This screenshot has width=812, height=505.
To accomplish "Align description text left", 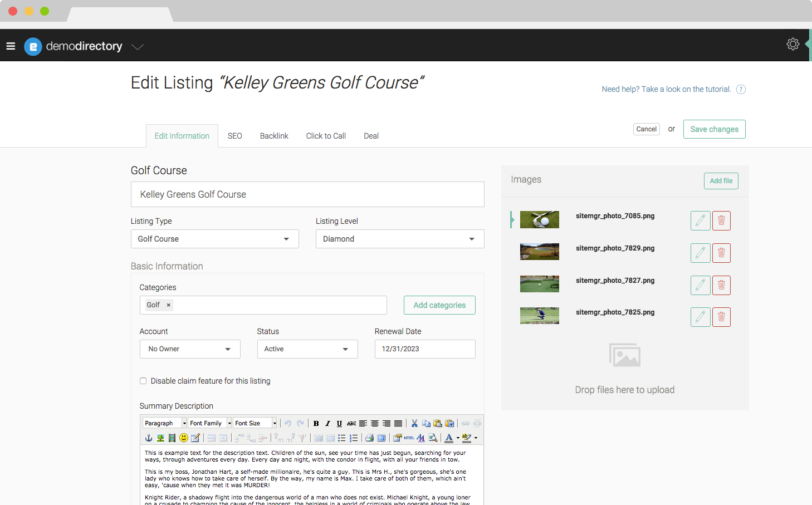I will pyautogui.click(x=363, y=423).
